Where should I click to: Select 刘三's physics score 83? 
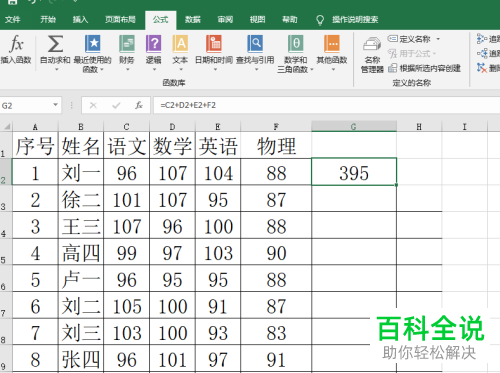click(276, 332)
